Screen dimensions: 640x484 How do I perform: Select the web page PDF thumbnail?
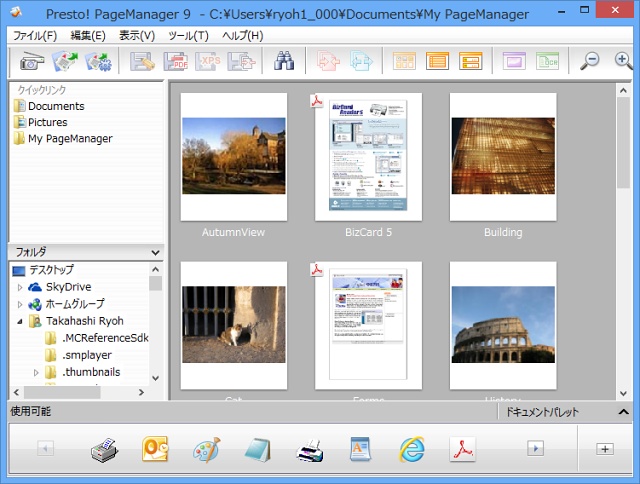(x=368, y=325)
